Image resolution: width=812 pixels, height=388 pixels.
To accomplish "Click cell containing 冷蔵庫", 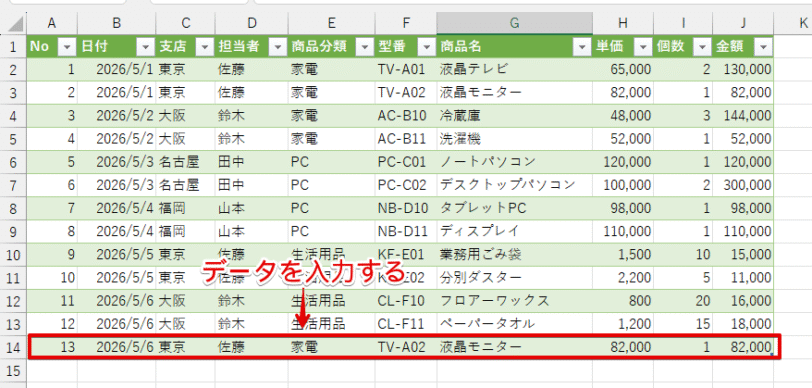I will click(515, 116).
